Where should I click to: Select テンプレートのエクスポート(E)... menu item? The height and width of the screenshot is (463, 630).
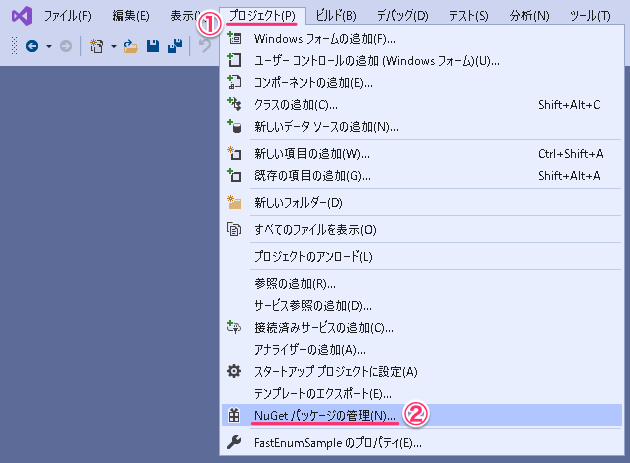click(422, 394)
